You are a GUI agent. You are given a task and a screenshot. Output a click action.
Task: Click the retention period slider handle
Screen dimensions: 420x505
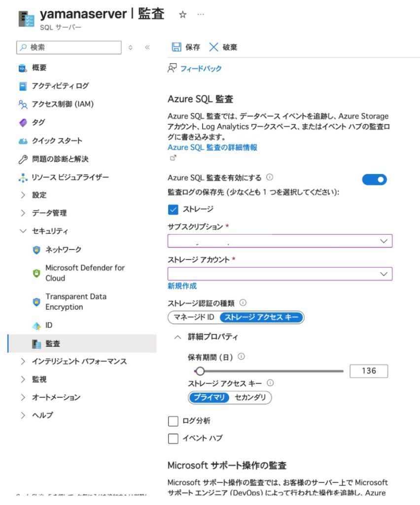pos(200,371)
